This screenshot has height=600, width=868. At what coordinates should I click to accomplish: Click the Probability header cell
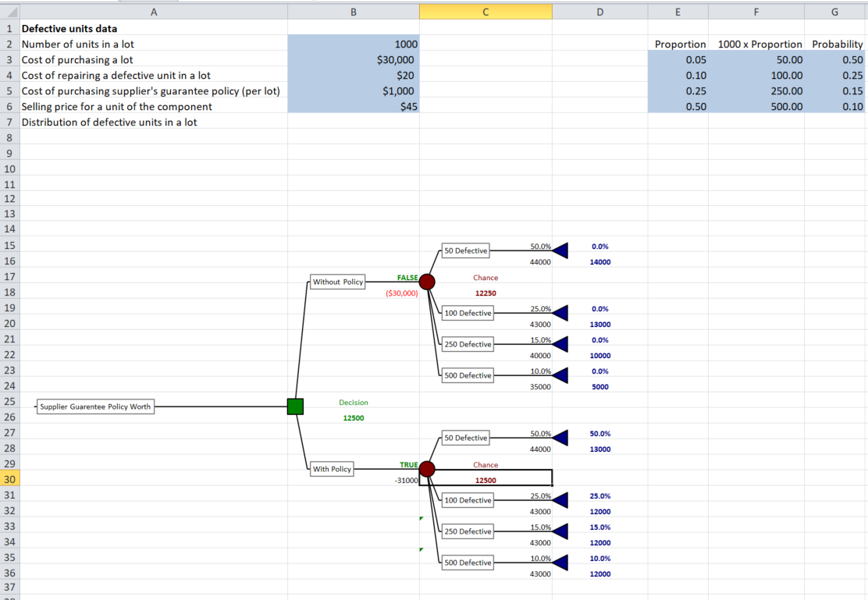(x=837, y=44)
